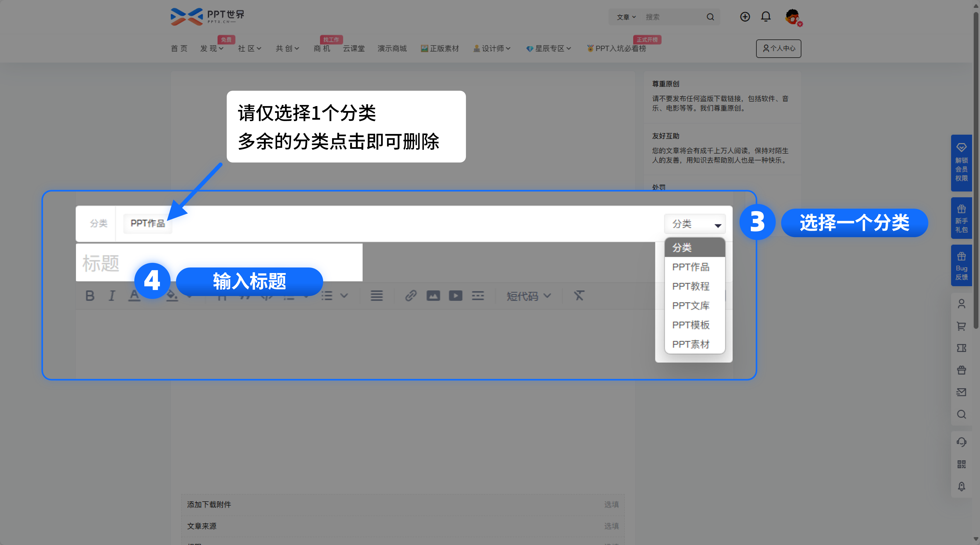Open the header notification bell
The width and height of the screenshot is (980, 545).
click(x=766, y=17)
